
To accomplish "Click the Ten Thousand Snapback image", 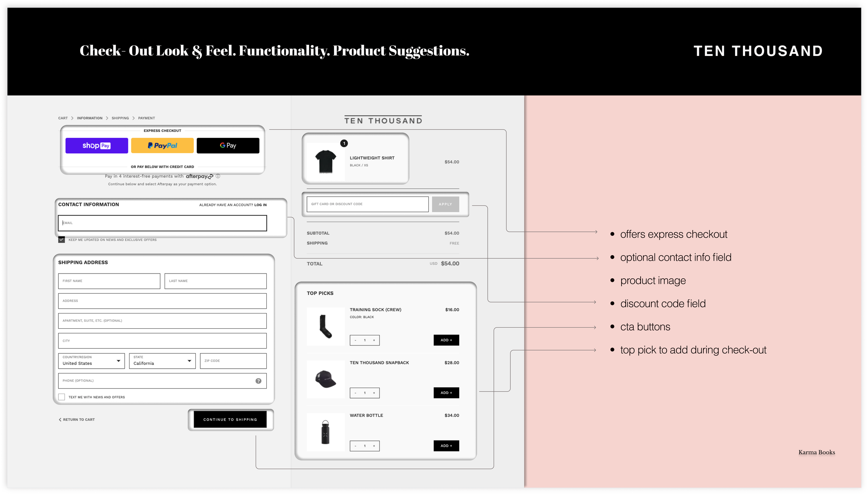I will (326, 379).
